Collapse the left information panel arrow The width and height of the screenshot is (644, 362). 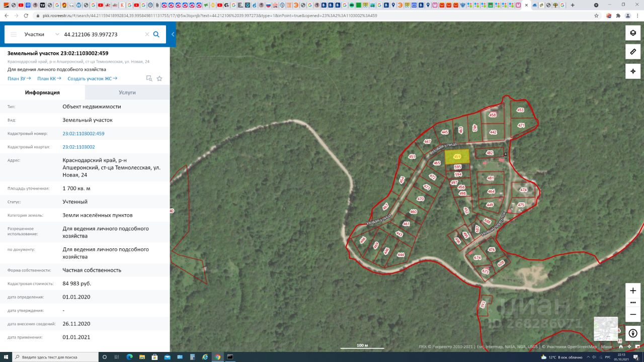click(x=173, y=35)
